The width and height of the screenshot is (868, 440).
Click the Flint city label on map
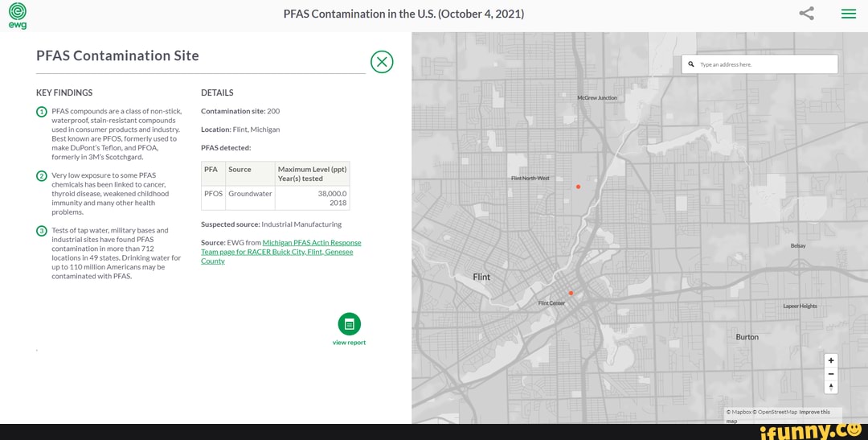(481, 277)
